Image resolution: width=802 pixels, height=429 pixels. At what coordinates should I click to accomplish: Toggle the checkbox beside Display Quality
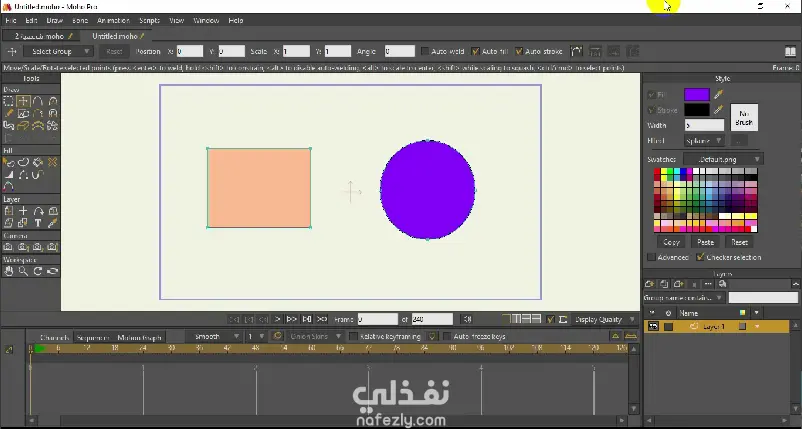point(550,319)
